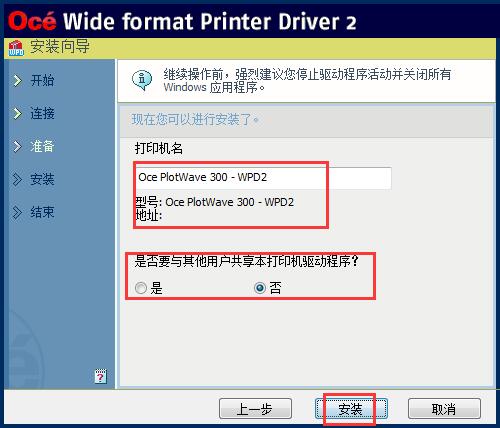Click the info speech bubble icon
The height and width of the screenshot is (428, 500).
tap(142, 80)
